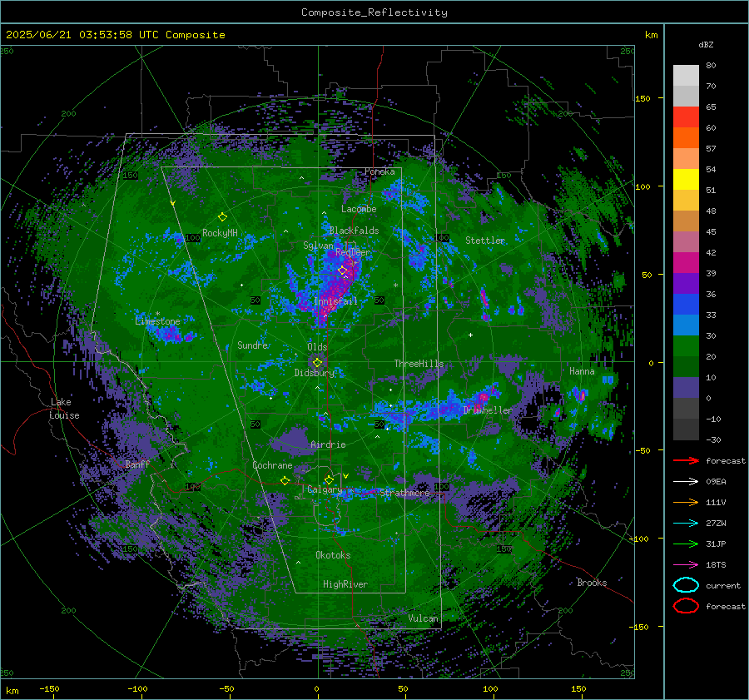Pick the orange 111V arrow icon
The image size is (749, 700).
(x=686, y=502)
